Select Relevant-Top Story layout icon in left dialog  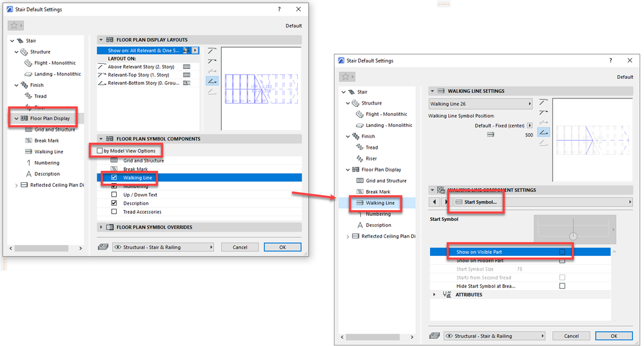(x=212, y=61)
